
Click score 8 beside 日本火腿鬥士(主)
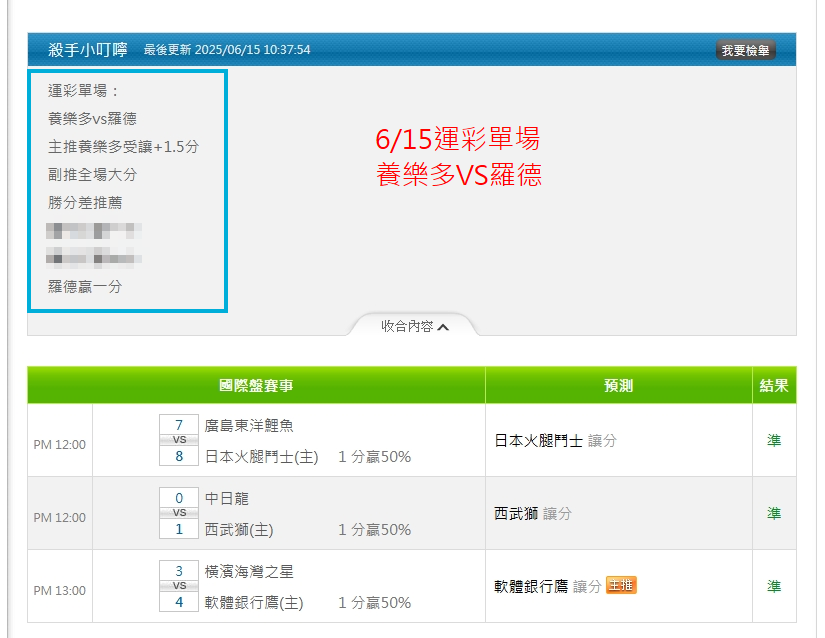[179, 455]
